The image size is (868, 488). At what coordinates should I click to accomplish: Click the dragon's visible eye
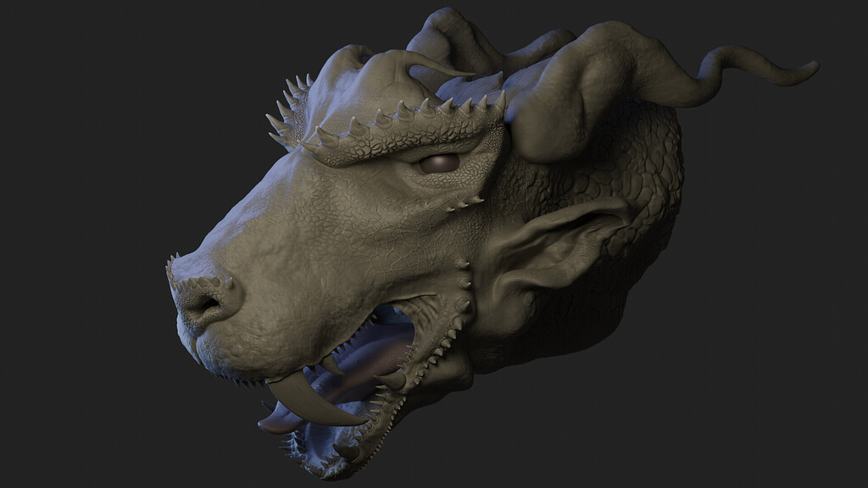point(439,163)
